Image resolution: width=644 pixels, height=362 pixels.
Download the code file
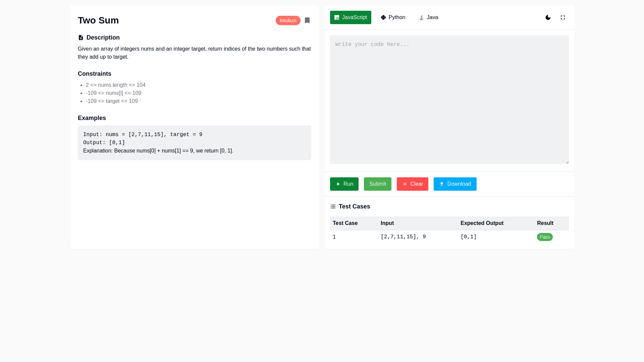click(455, 184)
